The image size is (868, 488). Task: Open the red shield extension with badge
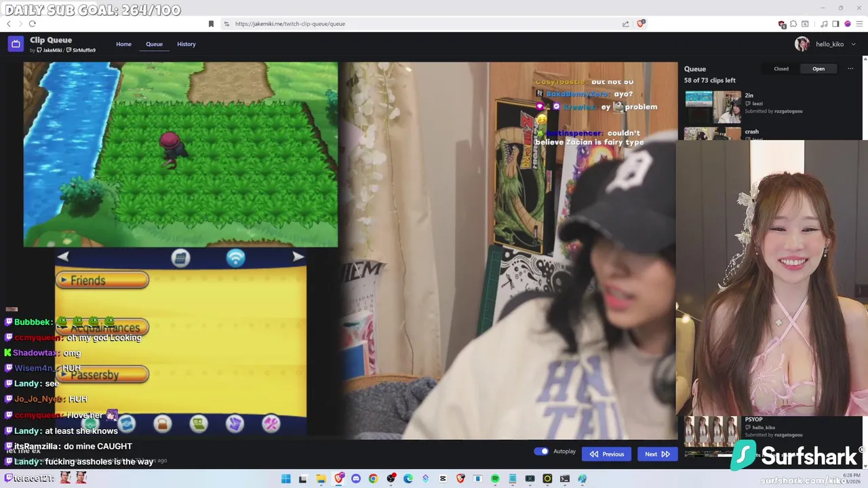(x=782, y=24)
